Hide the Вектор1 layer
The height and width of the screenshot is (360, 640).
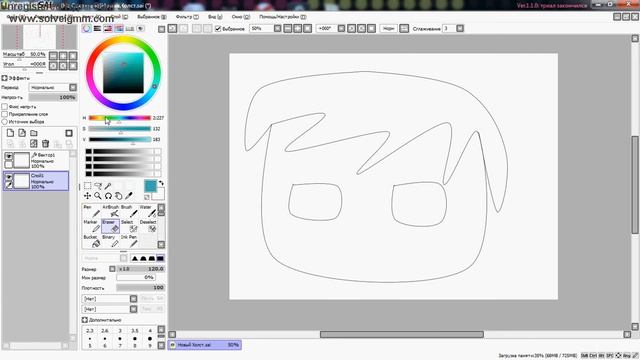click(x=9, y=156)
